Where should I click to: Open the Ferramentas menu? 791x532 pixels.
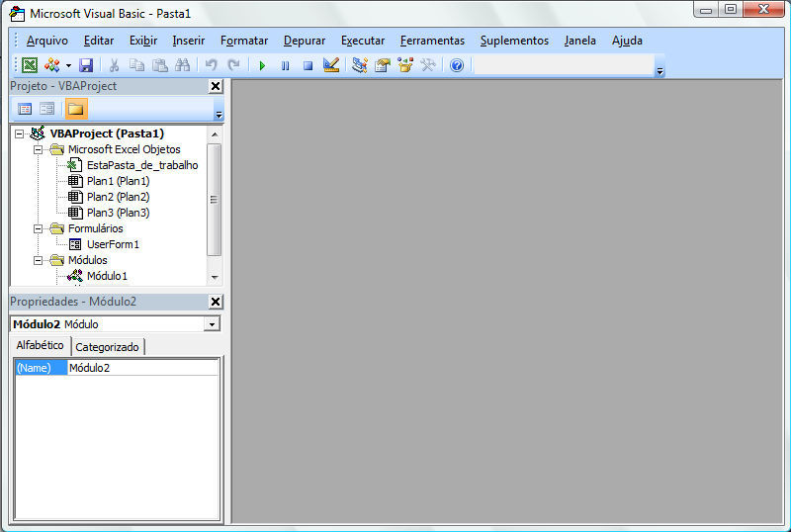(432, 41)
